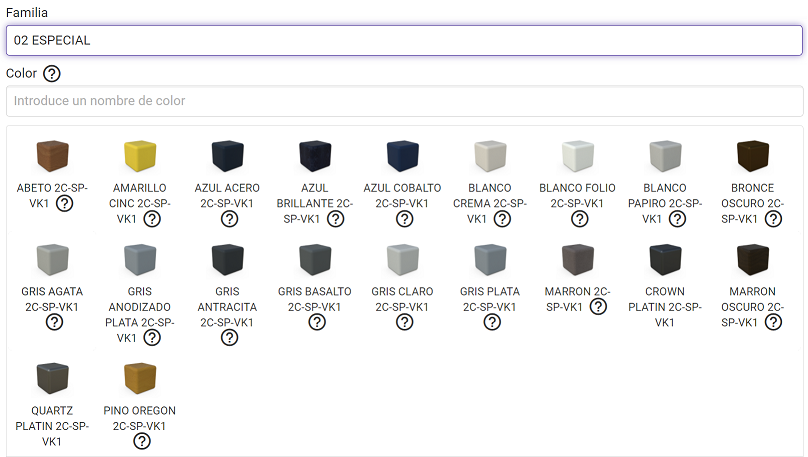
Task: Click help icon next to Color label
Action: (52, 74)
